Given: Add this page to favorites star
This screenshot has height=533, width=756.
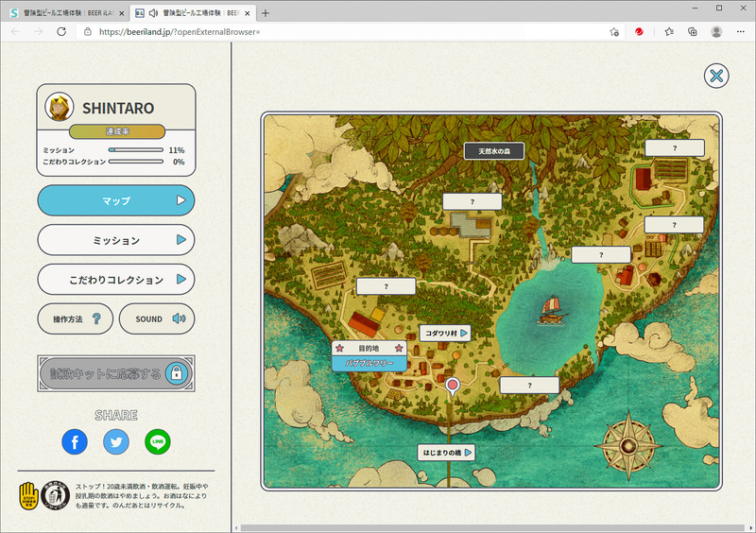Looking at the screenshot, I should click(613, 32).
